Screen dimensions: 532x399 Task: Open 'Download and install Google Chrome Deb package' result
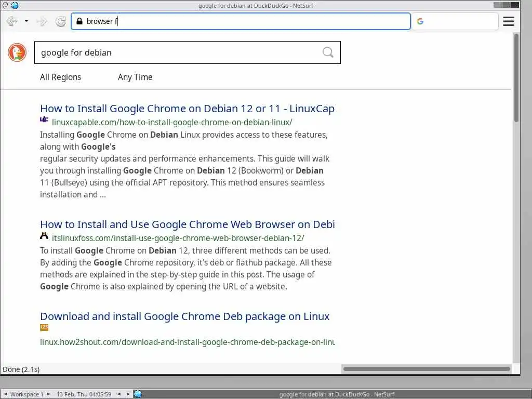pos(185,316)
